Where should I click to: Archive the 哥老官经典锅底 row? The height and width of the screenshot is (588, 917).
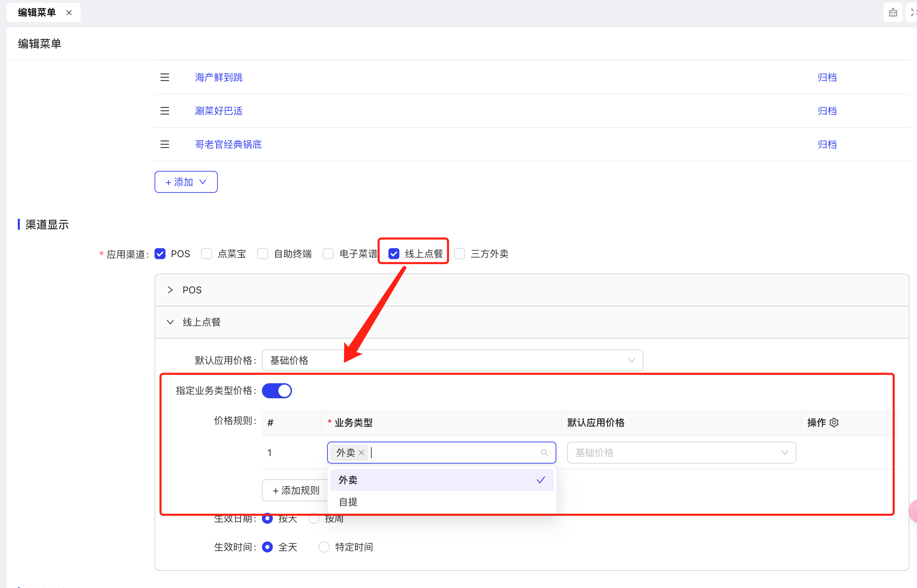point(827,144)
